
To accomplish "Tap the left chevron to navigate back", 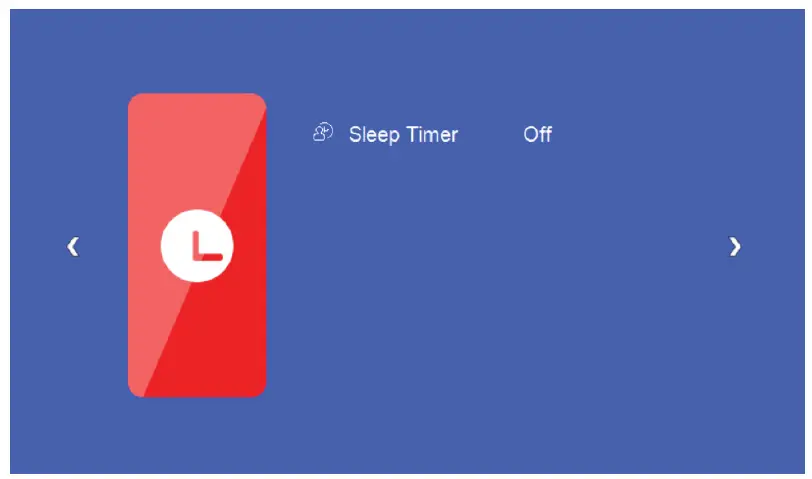I will pyautogui.click(x=73, y=246).
